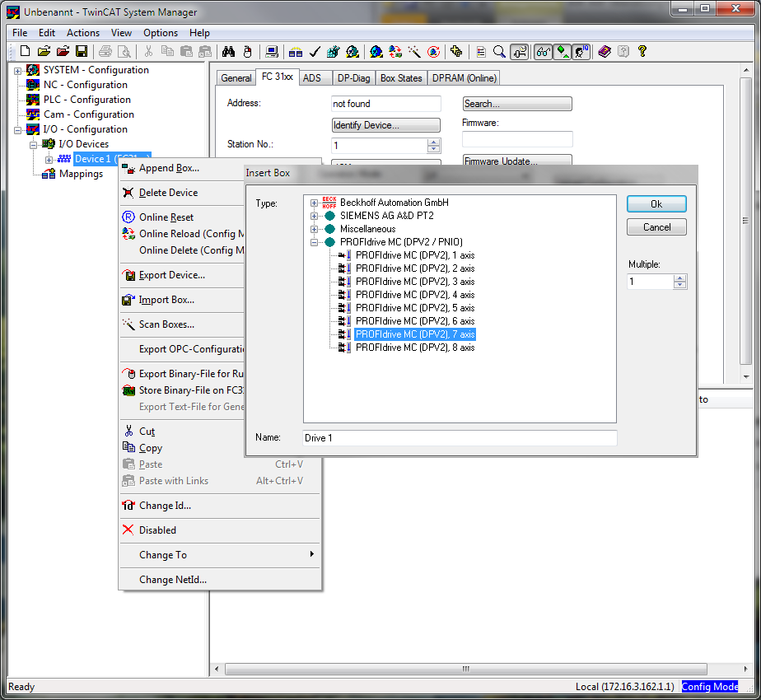Collapse the I/O - Configuration tree node
Image resolution: width=761 pixels, height=700 pixels.
click(x=18, y=129)
